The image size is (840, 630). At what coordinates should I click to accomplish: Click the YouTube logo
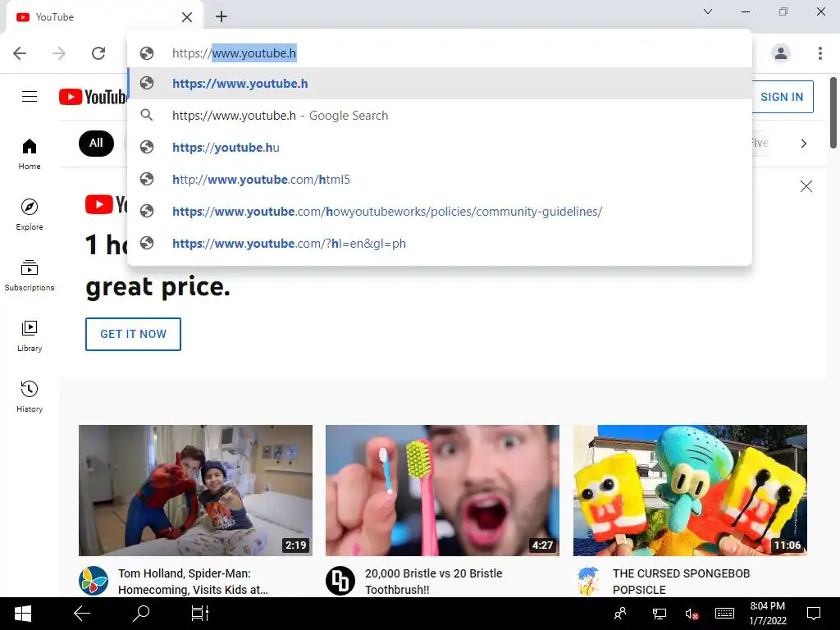(x=93, y=97)
